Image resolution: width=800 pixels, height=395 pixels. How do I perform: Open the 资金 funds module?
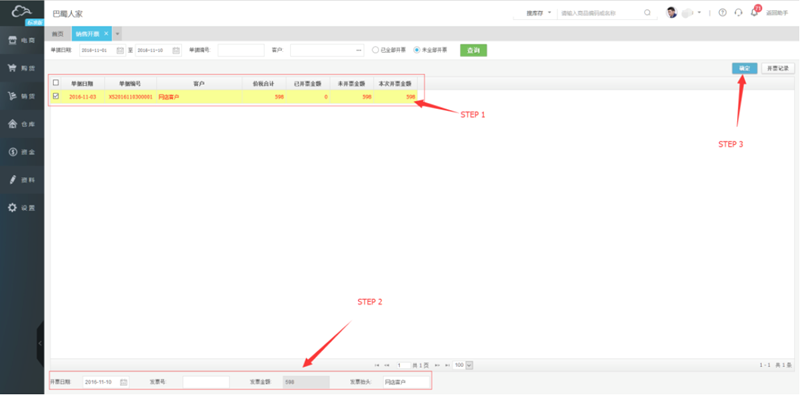[22, 152]
